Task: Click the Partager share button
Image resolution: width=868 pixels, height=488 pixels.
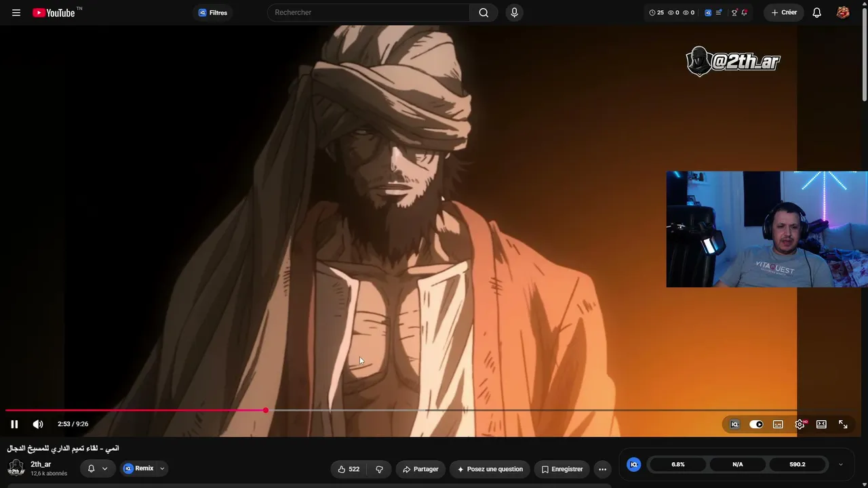Action: (420, 469)
